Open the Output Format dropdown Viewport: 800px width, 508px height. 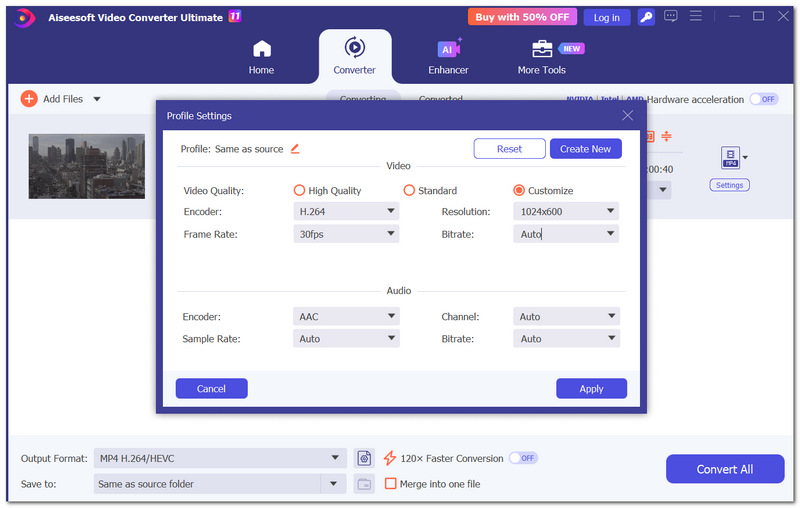click(x=220, y=458)
